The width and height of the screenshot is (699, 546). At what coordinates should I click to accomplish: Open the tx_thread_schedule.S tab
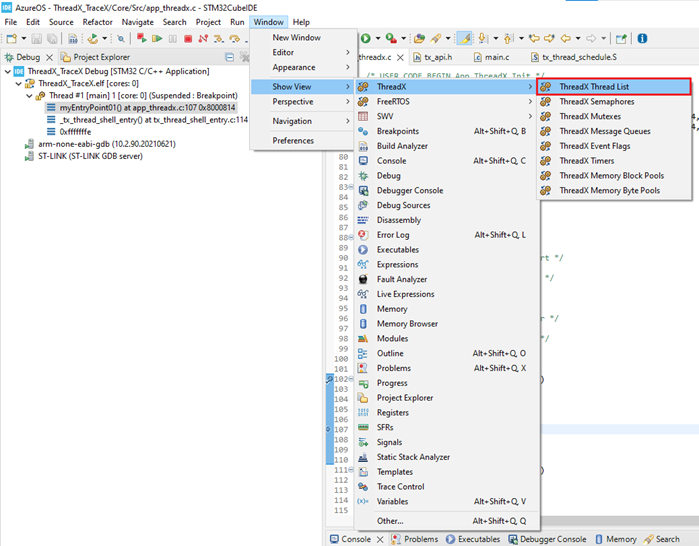point(574,57)
